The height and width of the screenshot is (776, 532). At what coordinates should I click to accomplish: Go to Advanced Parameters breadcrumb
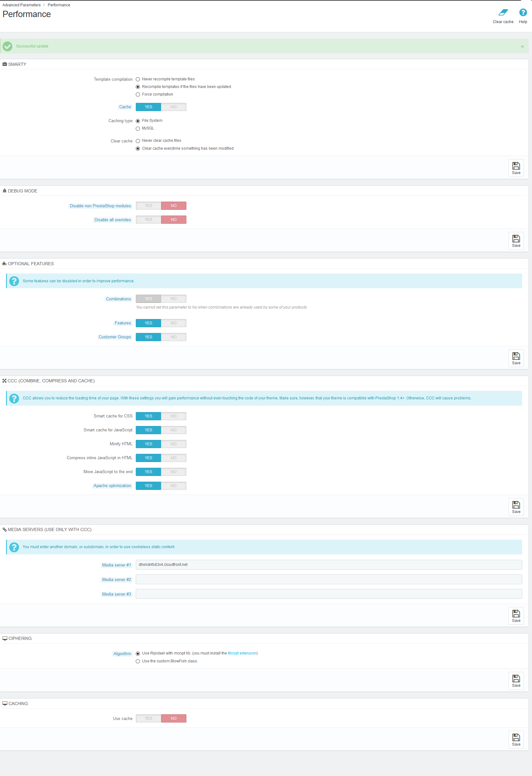click(x=22, y=5)
